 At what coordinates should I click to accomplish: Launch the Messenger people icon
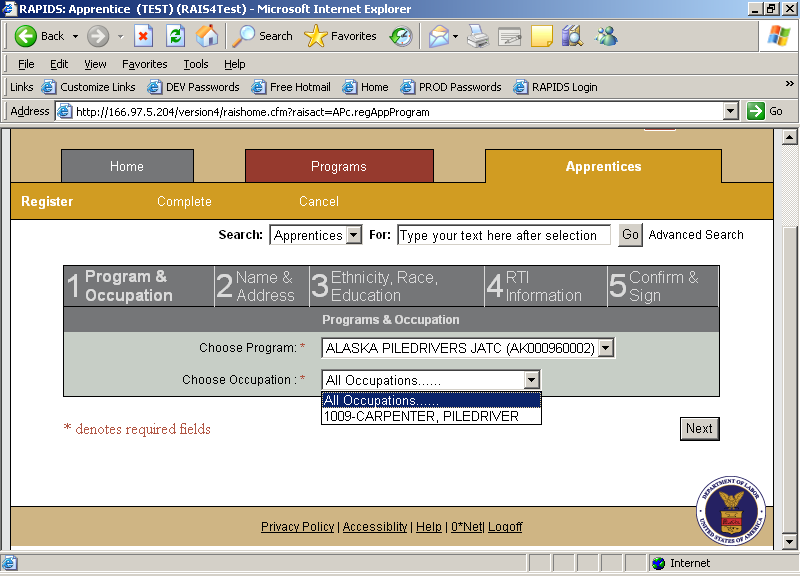(x=606, y=36)
